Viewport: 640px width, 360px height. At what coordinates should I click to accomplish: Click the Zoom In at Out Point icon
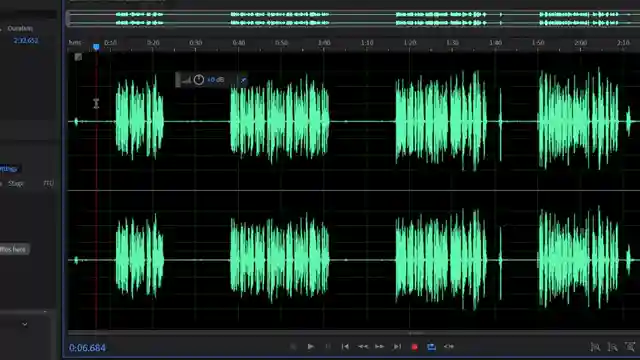[x=613, y=347]
